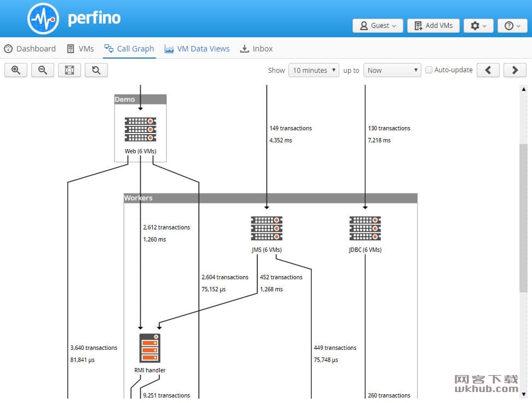This screenshot has height=403, width=532.
Task: Click the 81,841 µs duration label
Action: point(82,360)
